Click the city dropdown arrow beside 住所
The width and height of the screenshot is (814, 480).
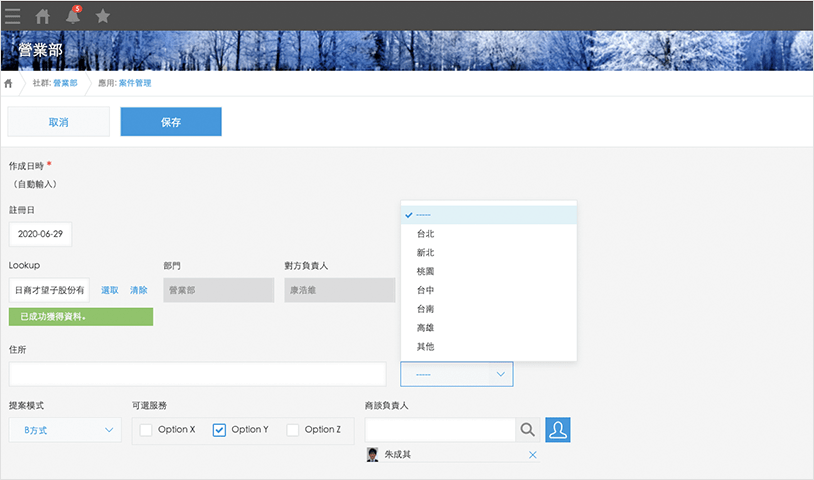coord(500,374)
